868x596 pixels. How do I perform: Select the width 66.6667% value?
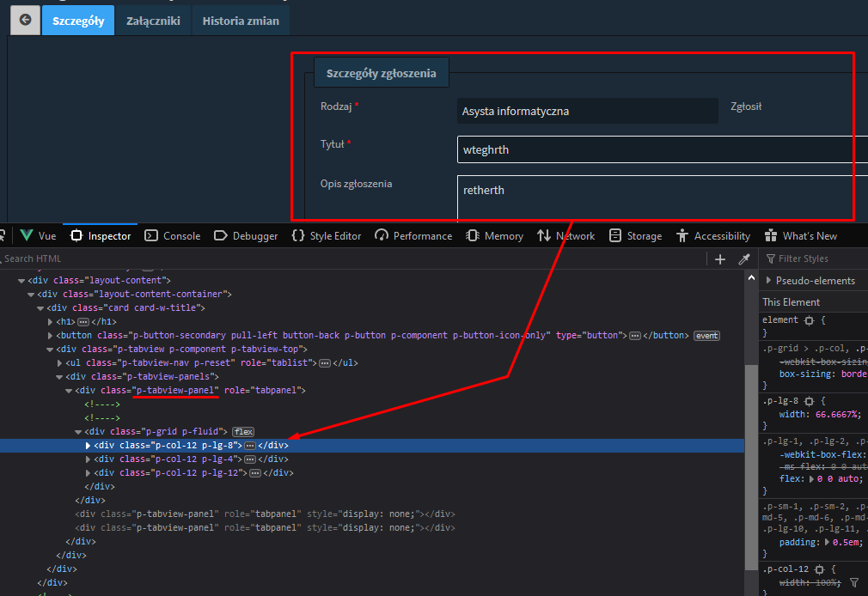[x=838, y=415]
